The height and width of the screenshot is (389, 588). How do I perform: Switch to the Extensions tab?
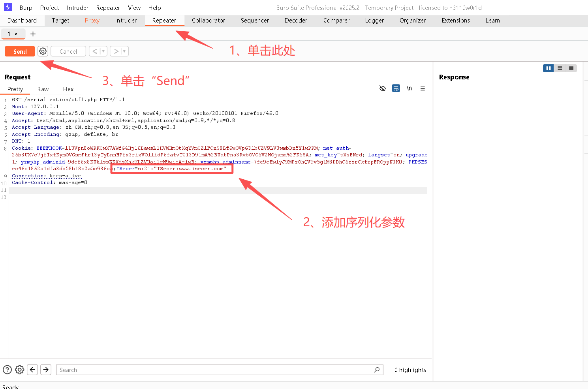click(456, 21)
